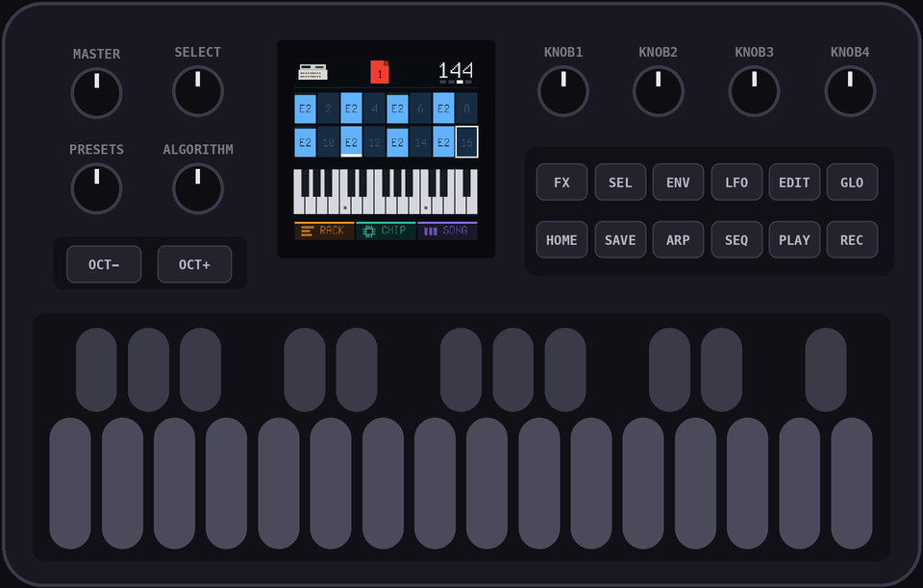
Task: Click the KNOB1 dial
Action: point(563,91)
